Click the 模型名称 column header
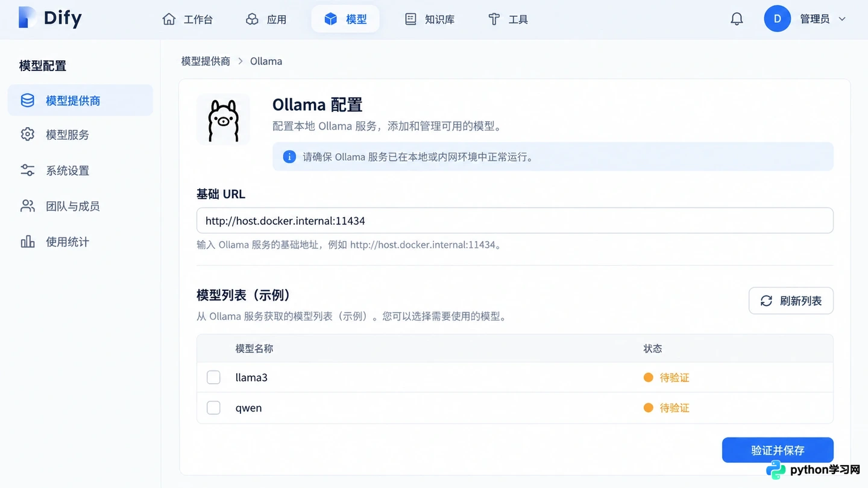Screen dimensions: 868x488 click(x=254, y=348)
